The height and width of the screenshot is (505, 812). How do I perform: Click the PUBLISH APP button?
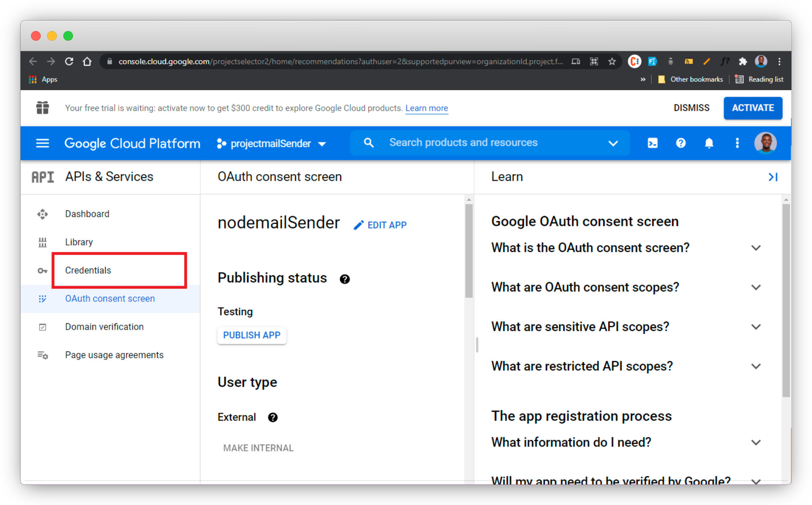tap(252, 335)
